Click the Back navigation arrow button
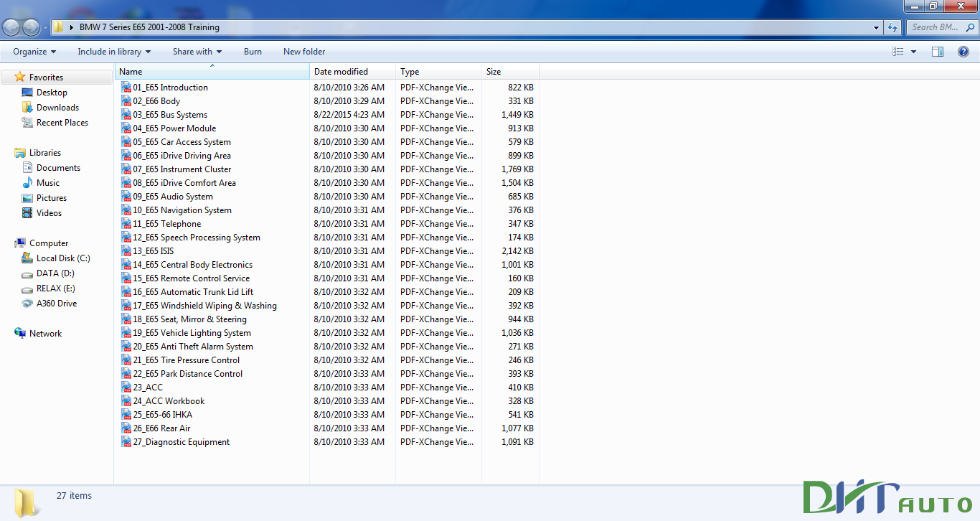Screen dimensions: 980x521 (11, 27)
